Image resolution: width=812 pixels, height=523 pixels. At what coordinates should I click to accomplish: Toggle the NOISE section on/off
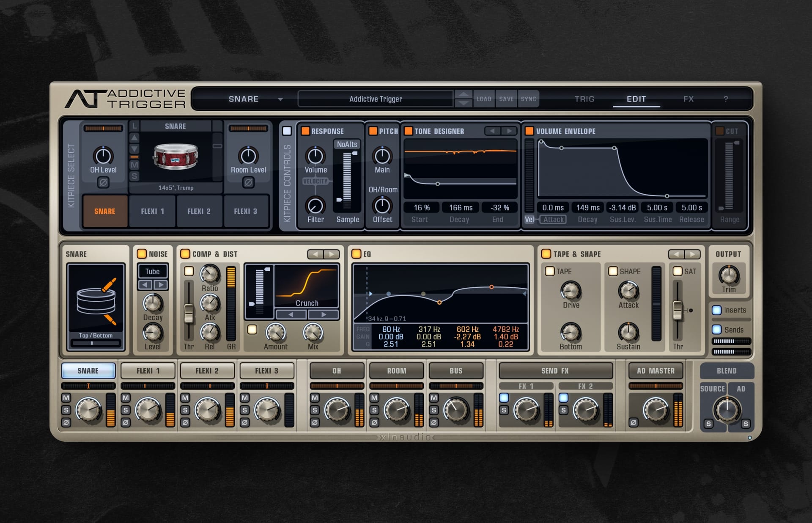coord(142,253)
